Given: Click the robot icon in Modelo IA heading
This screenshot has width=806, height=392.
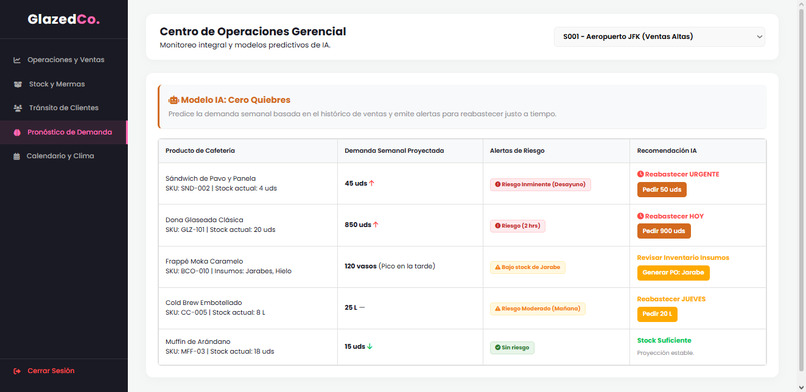Looking at the screenshot, I should point(173,100).
